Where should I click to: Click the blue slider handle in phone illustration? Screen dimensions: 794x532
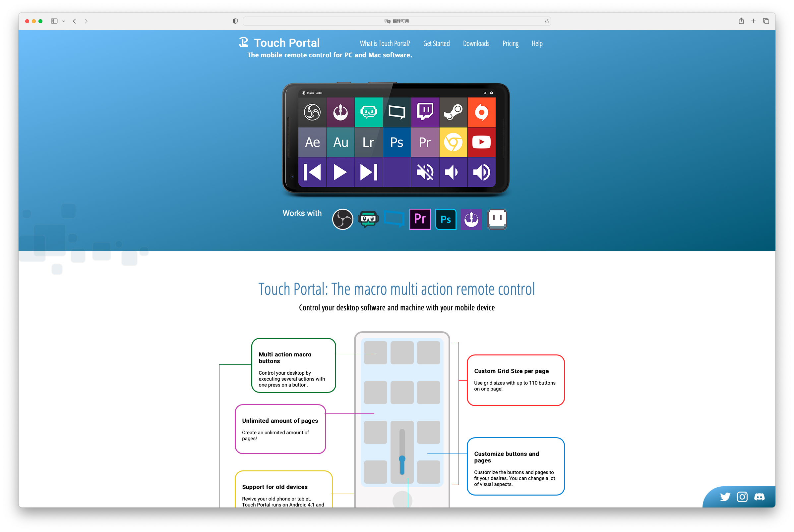tap(402, 459)
